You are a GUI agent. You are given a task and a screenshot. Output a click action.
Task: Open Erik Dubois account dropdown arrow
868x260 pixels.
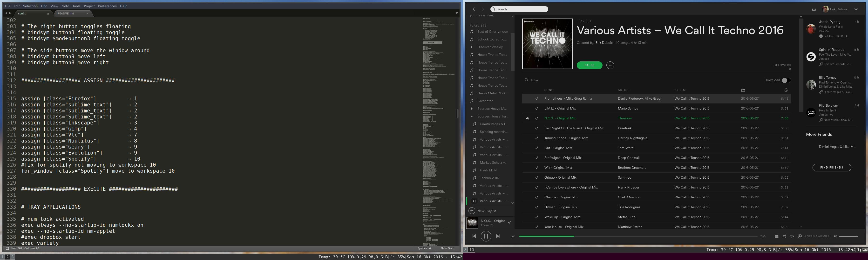(856, 9)
